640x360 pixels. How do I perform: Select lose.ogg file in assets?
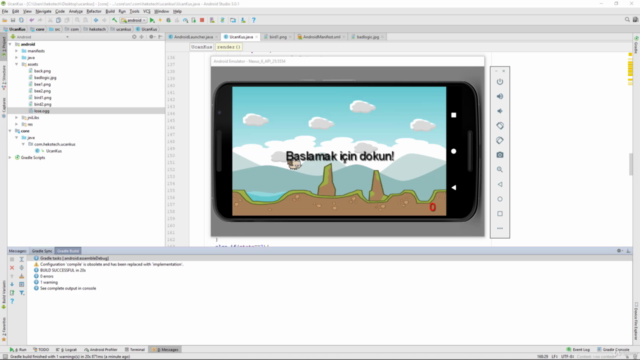pos(42,111)
